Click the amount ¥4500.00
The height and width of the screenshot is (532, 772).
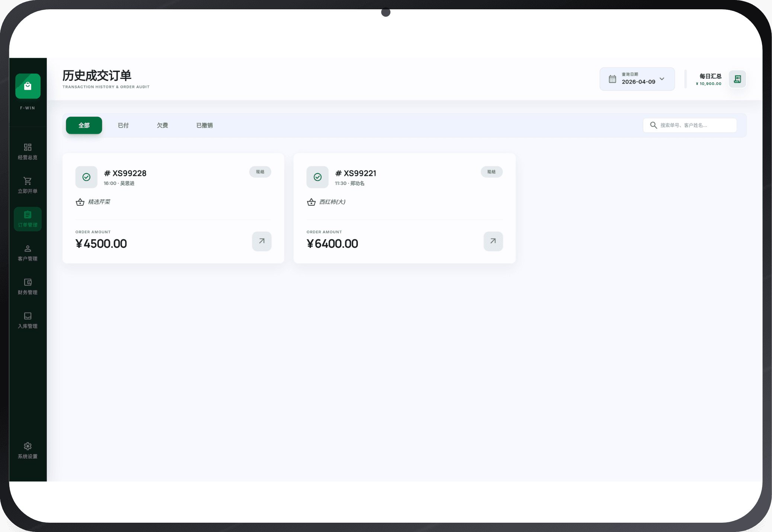pyautogui.click(x=101, y=244)
